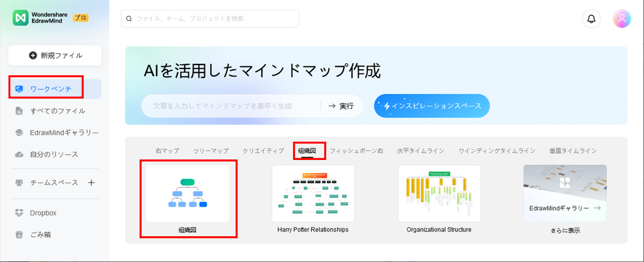644x262 pixels.
Task: Click the Dropbox logo icon
Action: [19, 213]
